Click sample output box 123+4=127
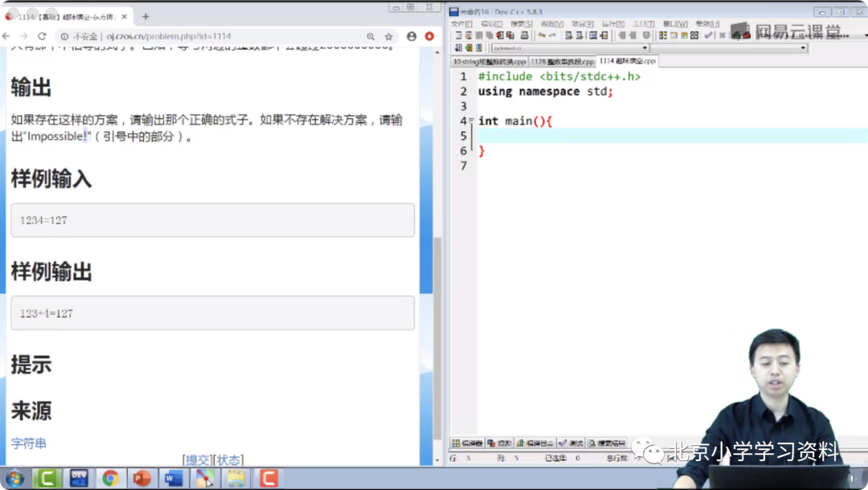The width and height of the screenshot is (868, 490). click(212, 313)
